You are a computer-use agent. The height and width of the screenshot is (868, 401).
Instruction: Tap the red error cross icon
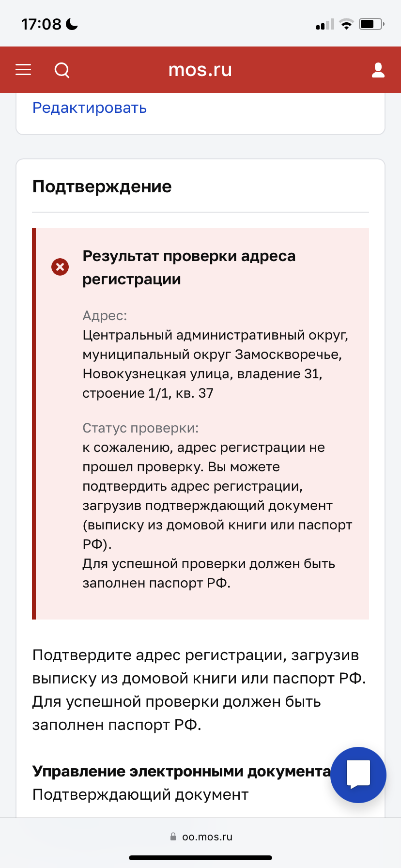point(60,267)
